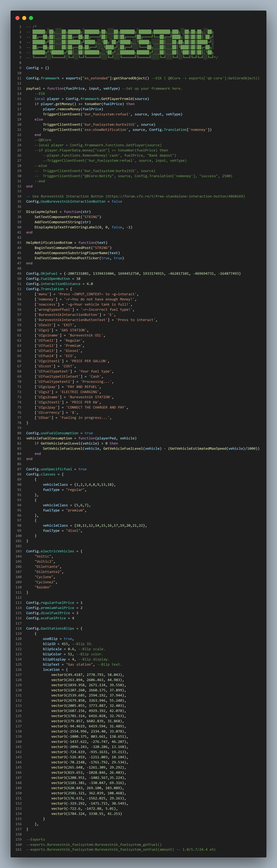Click the '--Exports' comment line
This screenshot has height=868, width=277.
pos(35,839)
